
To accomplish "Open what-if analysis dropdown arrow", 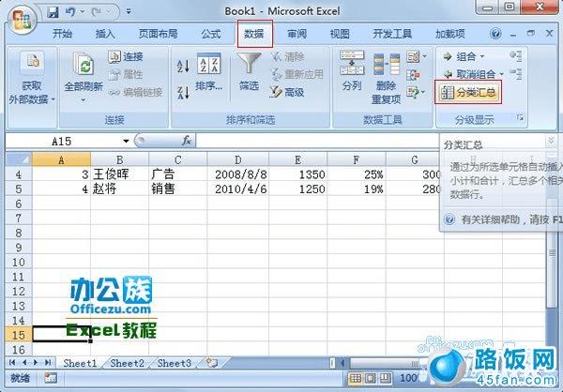I will [423, 93].
